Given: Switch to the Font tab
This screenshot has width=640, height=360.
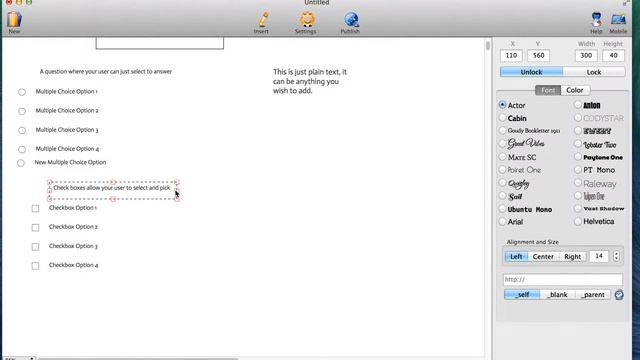Looking at the screenshot, I should click(x=548, y=90).
